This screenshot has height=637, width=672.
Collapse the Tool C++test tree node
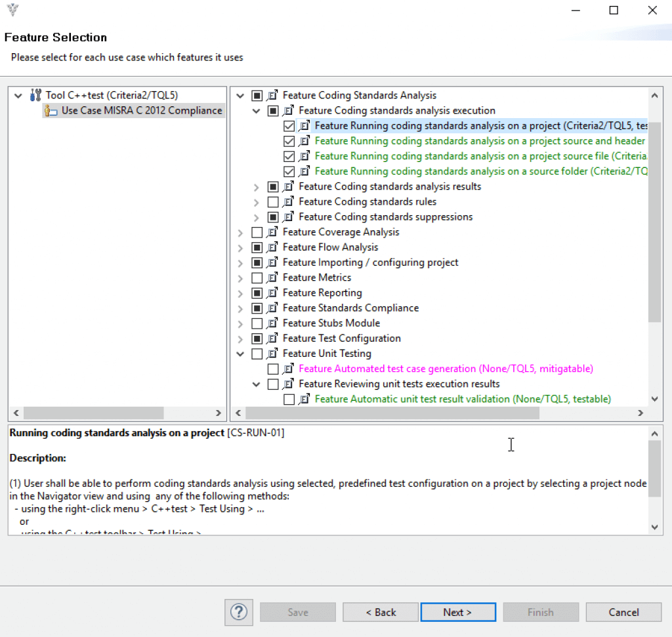click(x=18, y=96)
